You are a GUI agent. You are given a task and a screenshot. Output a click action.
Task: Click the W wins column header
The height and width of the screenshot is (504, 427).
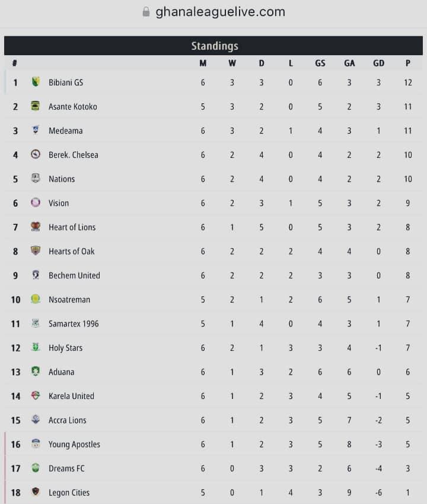click(232, 64)
